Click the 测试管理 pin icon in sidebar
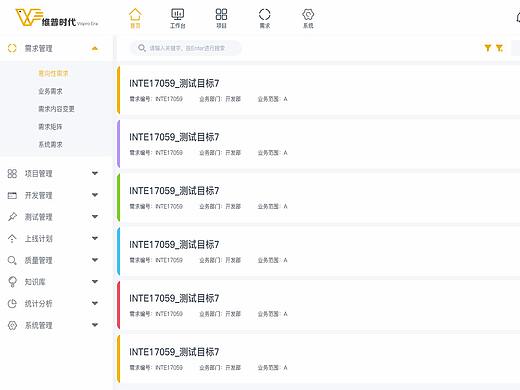 12,217
